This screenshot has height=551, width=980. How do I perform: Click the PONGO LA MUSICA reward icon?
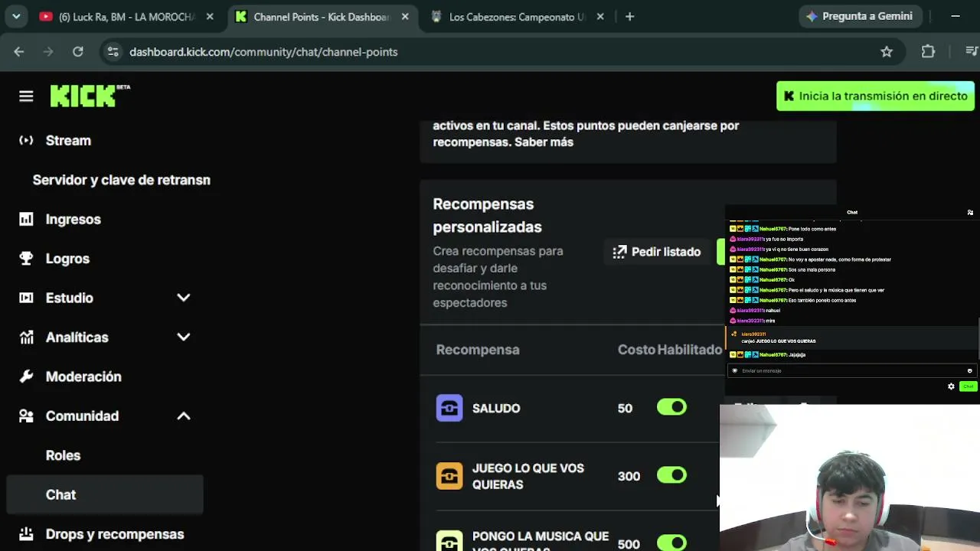click(x=449, y=541)
